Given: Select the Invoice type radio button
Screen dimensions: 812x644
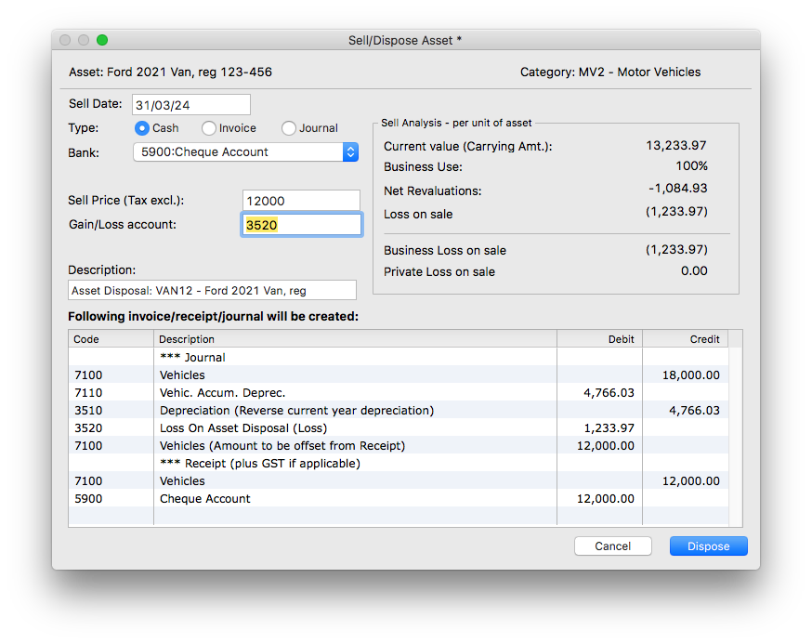Looking at the screenshot, I should (209, 128).
